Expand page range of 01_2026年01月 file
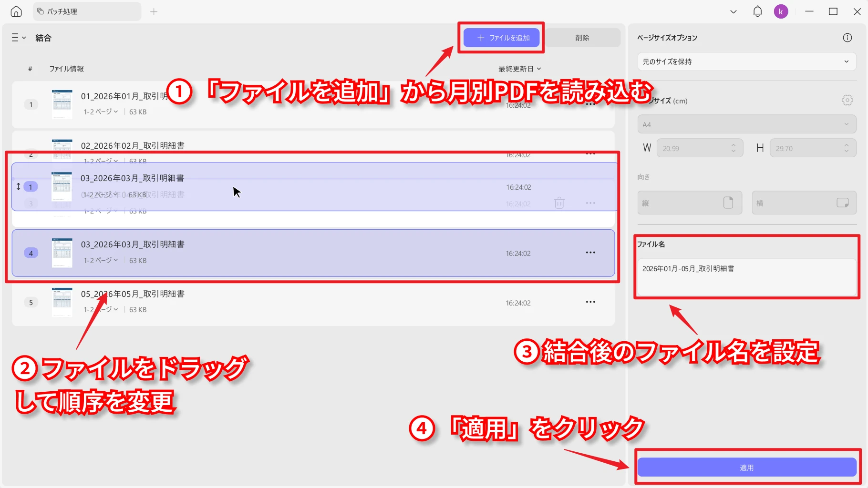This screenshot has height=488, width=868. [101, 112]
